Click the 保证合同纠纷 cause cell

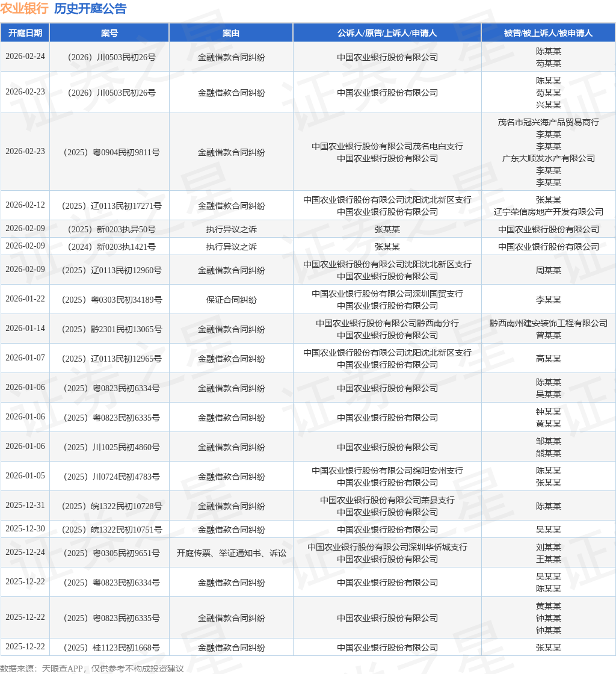[x=231, y=300]
